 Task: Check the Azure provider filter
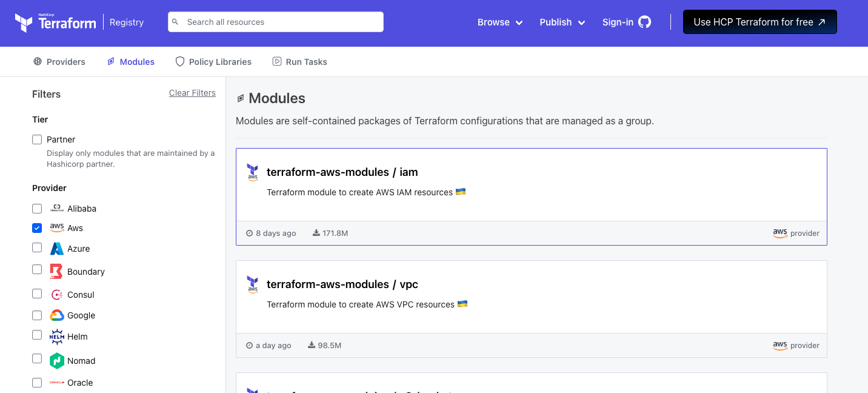pos(36,248)
